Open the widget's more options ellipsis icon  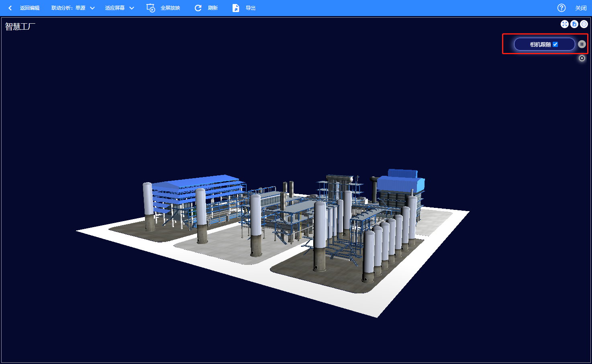coord(584,24)
